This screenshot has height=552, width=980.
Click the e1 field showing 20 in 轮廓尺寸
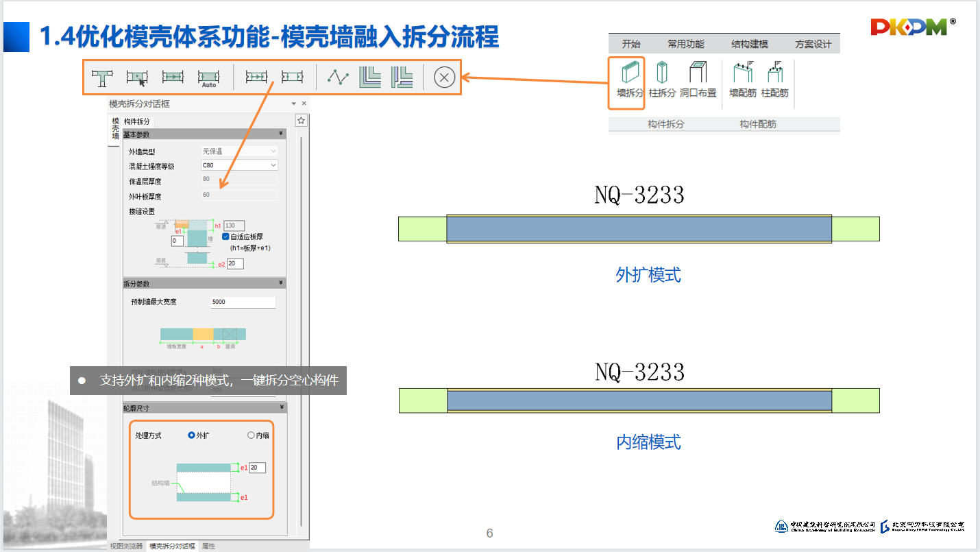point(257,468)
